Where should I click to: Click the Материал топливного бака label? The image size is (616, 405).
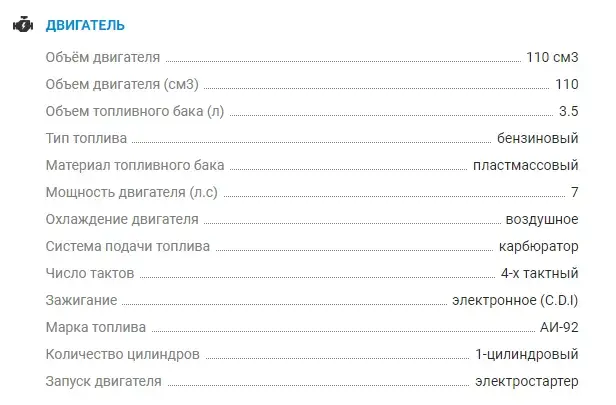[135, 165]
